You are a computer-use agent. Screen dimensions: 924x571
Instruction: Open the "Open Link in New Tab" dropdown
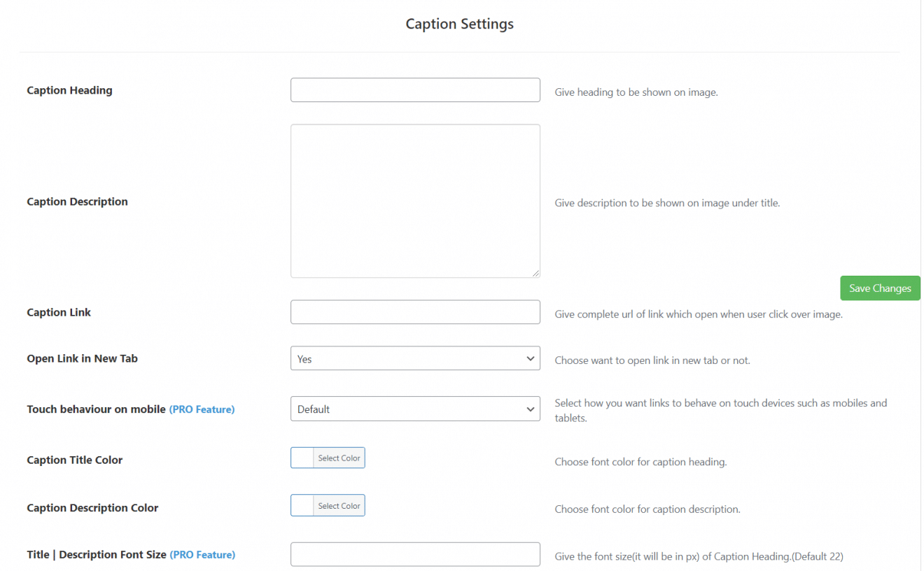pos(415,358)
